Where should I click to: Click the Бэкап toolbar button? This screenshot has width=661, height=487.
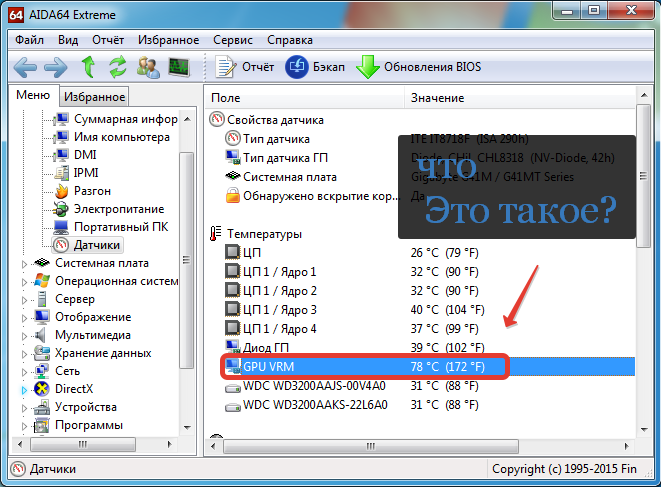click(315, 67)
